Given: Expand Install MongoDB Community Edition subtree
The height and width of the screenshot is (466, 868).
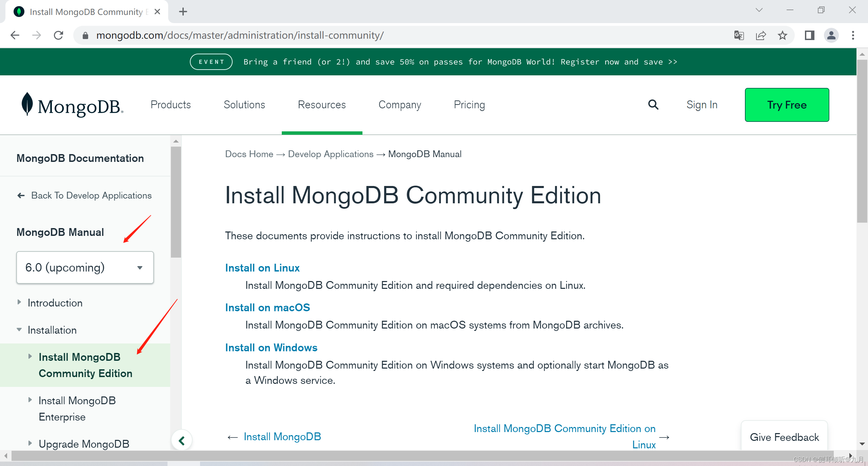Looking at the screenshot, I should [x=30, y=356].
